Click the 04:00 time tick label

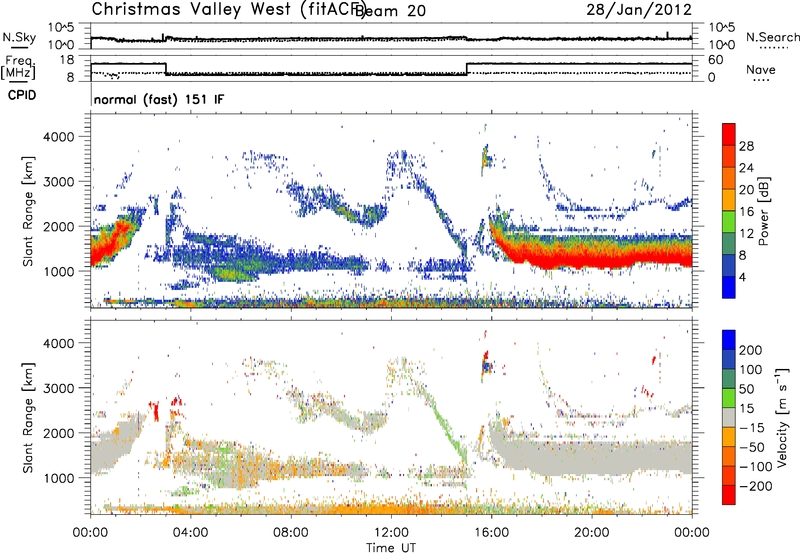click(x=191, y=533)
